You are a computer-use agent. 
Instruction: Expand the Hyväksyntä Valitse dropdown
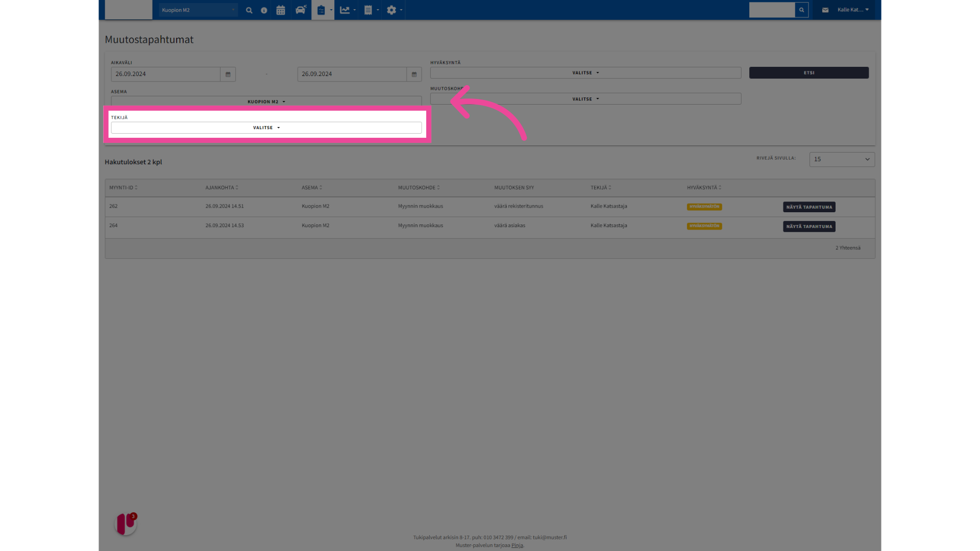tap(585, 73)
